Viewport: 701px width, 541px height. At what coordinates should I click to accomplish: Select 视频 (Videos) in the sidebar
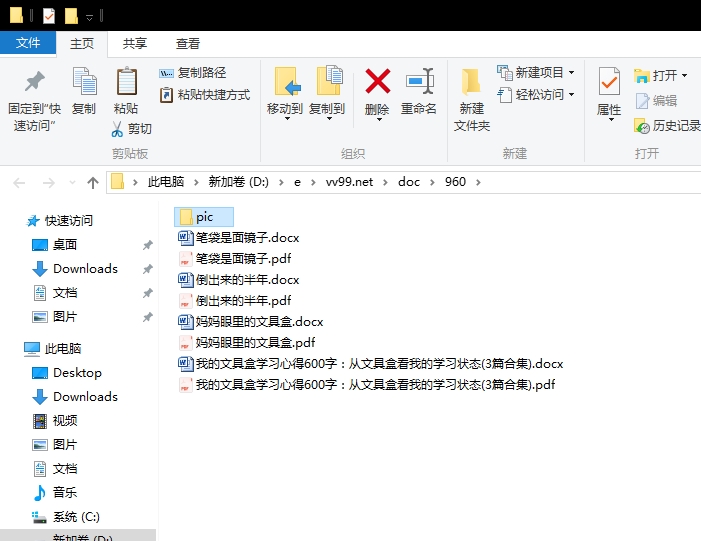pyautogui.click(x=65, y=421)
